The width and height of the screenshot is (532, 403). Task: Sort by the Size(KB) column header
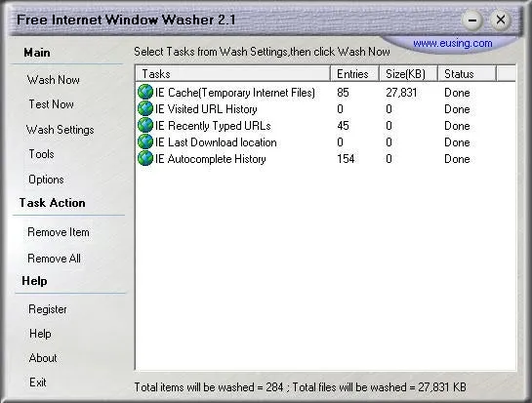coord(408,73)
